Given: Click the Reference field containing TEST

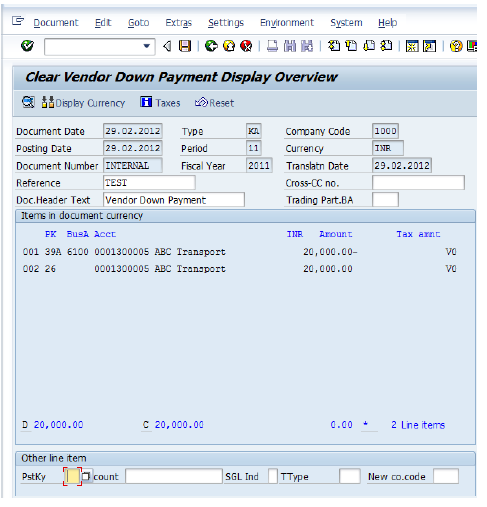Looking at the screenshot, I should tap(149, 183).
